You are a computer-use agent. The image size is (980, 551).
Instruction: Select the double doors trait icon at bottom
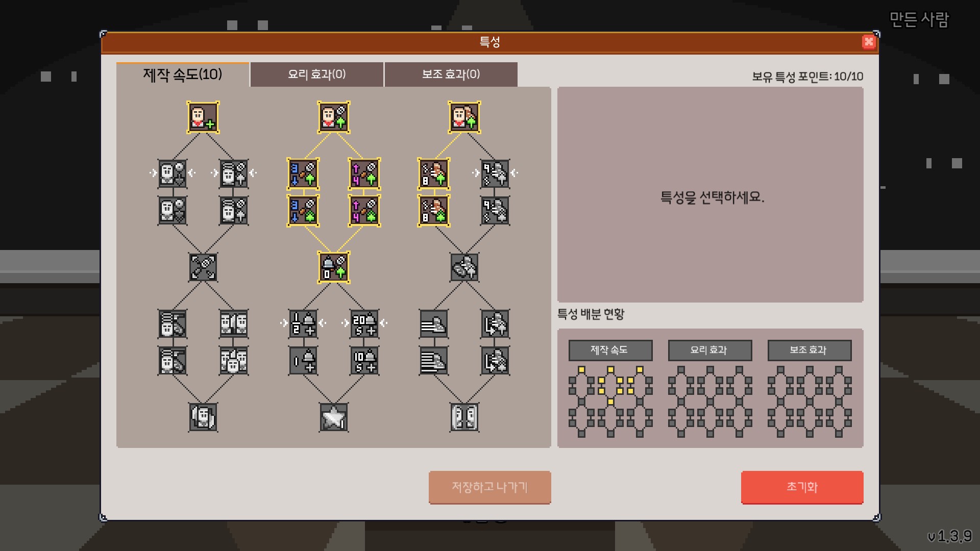(464, 417)
